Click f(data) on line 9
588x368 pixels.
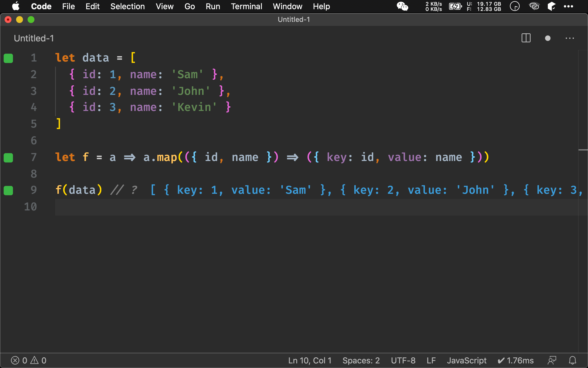[79, 190]
